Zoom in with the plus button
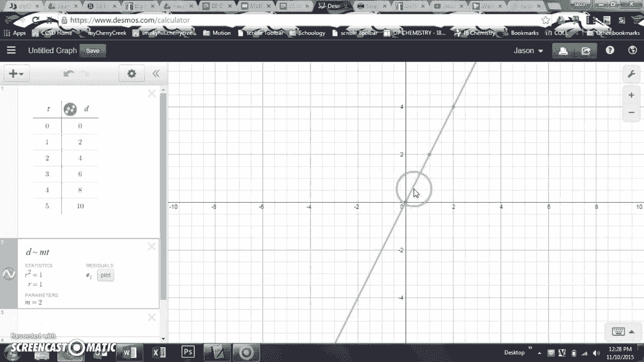The image size is (644, 362). [x=631, y=95]
